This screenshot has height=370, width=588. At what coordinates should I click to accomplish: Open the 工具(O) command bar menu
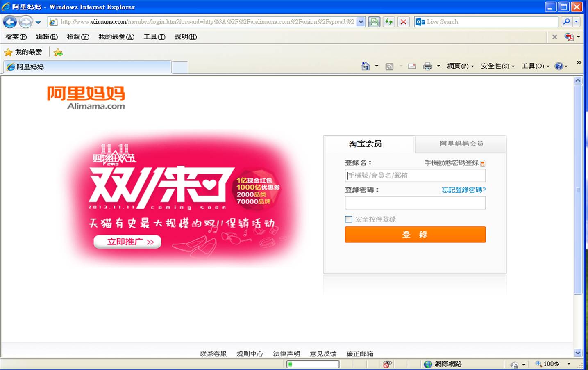click(535, 66)
